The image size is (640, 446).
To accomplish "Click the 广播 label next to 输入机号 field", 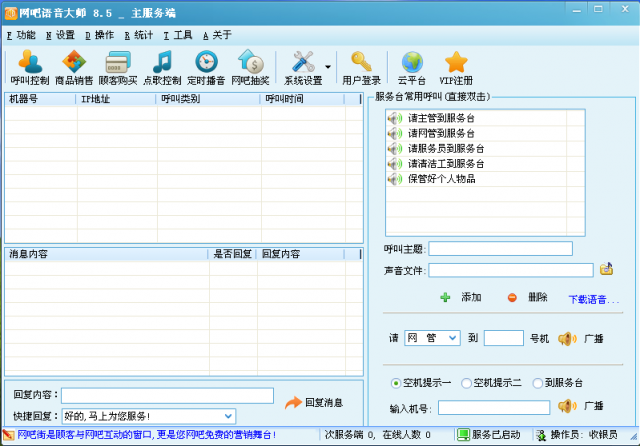I will [593, 406].
